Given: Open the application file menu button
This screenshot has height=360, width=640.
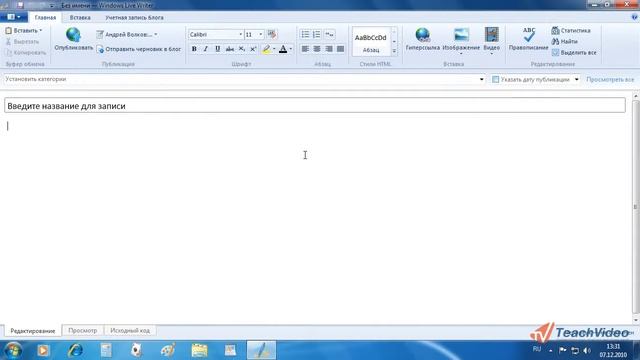Looking at the screenshot, I should [x=13, y=17].
